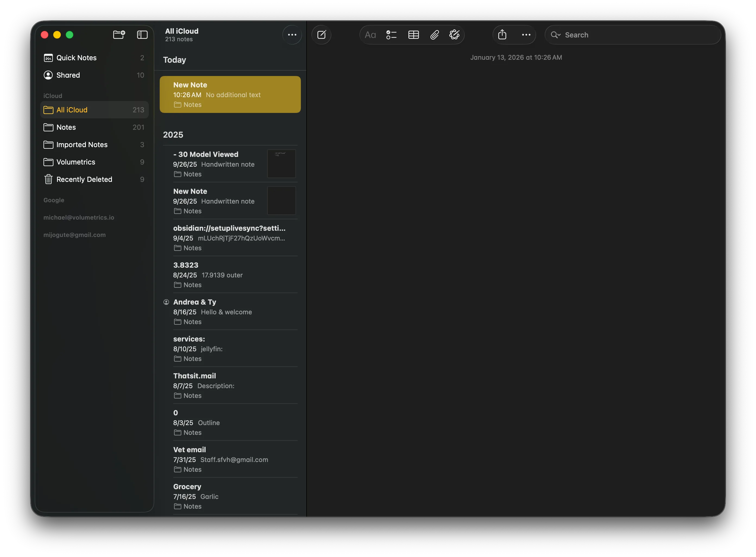
Task: Open the media and scan options
Action: (454, 34)
